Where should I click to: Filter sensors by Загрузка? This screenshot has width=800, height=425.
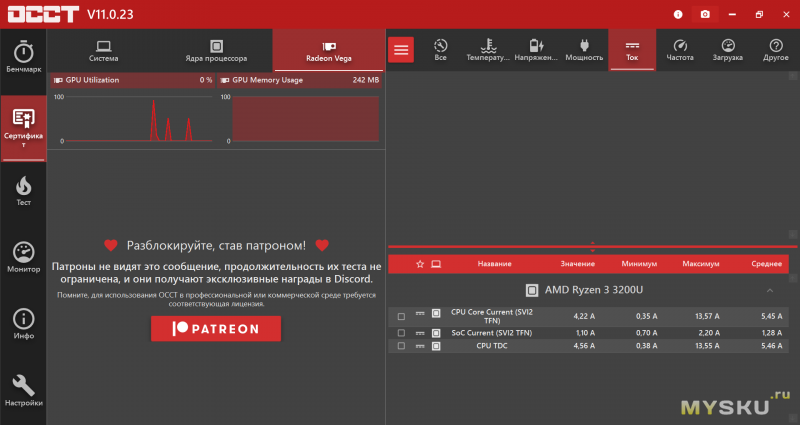[x=728, y=50]
